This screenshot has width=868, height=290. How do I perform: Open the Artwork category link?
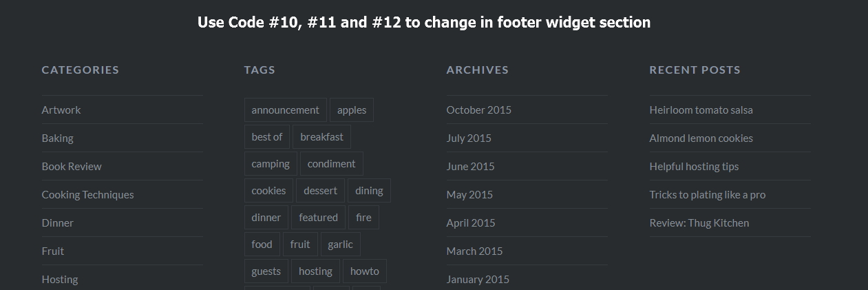[x=61, y=110]
